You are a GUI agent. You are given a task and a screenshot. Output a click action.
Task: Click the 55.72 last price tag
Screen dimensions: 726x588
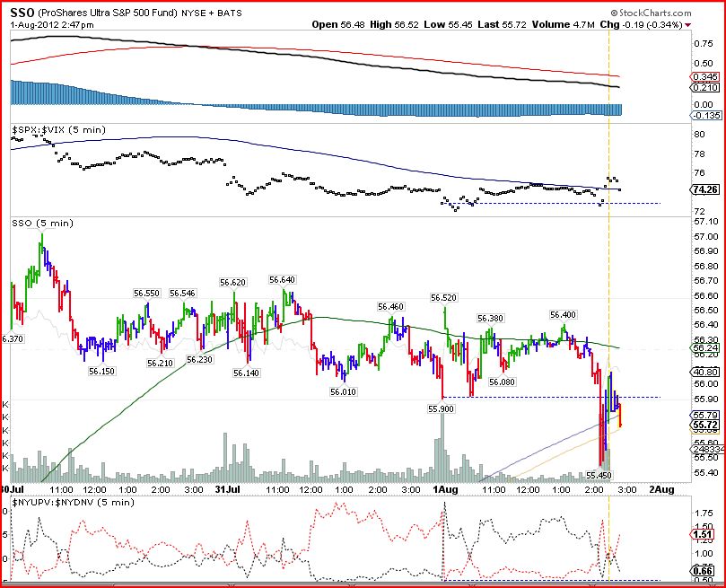click(x=705, y=425)
